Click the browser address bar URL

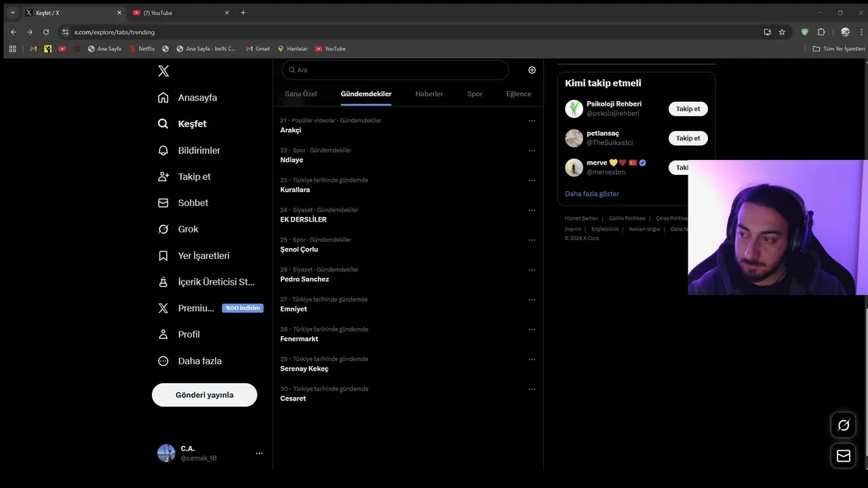115,32
